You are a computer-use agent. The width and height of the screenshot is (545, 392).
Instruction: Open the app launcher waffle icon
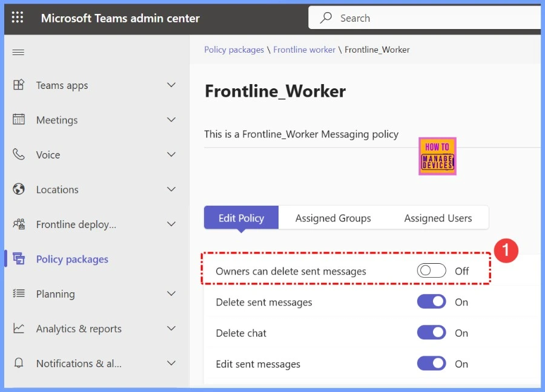tap(18, 17)
